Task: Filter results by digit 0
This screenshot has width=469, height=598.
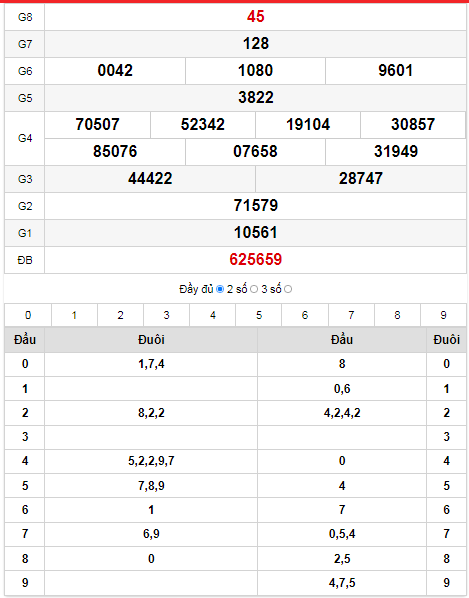Action: [x=28, y=315]
